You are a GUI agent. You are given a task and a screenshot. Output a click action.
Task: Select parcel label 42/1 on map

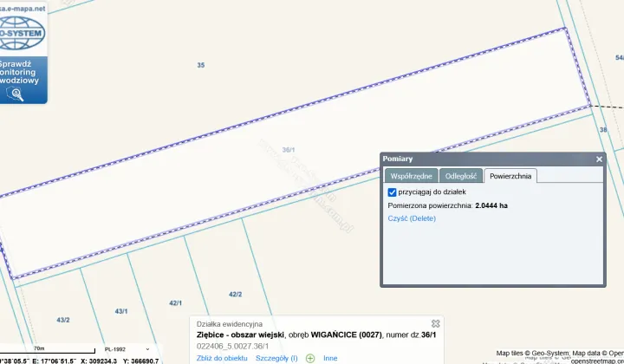[175, 303]
